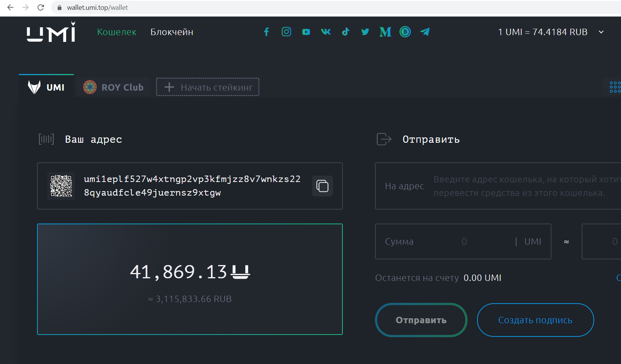Image resolution: width=621 pixels, height=364 pixels.
Task: Reload the wallet page
Action: [x=41, y=8]
